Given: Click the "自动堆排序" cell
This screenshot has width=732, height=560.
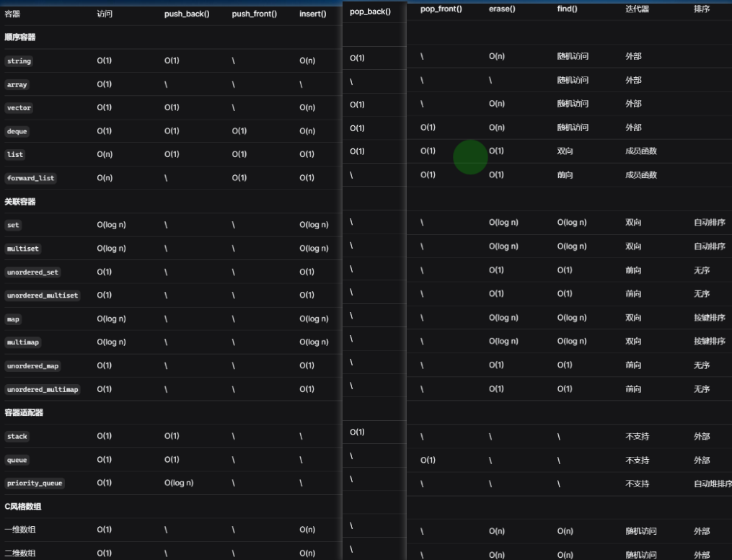Looking at the screenshot, I should (712, 484).
